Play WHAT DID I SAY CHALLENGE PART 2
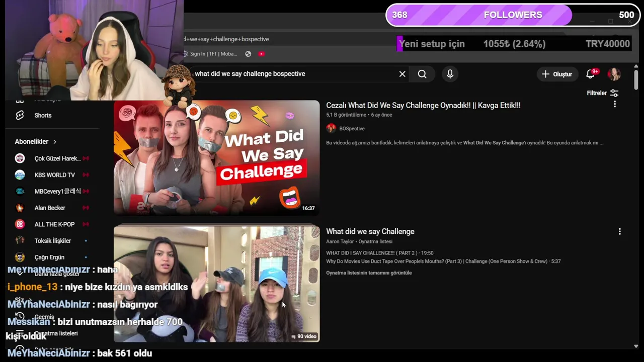 click(379, 253)
